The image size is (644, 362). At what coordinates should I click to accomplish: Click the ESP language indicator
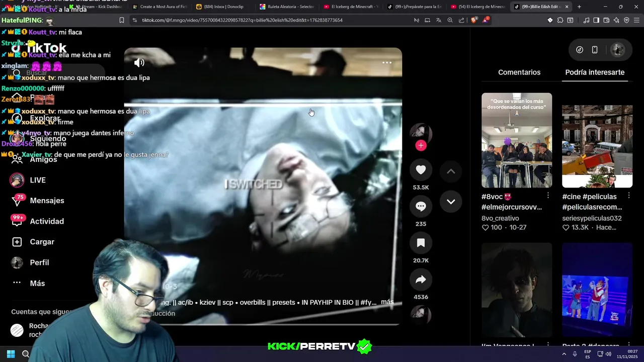click(x=588, y=354)
